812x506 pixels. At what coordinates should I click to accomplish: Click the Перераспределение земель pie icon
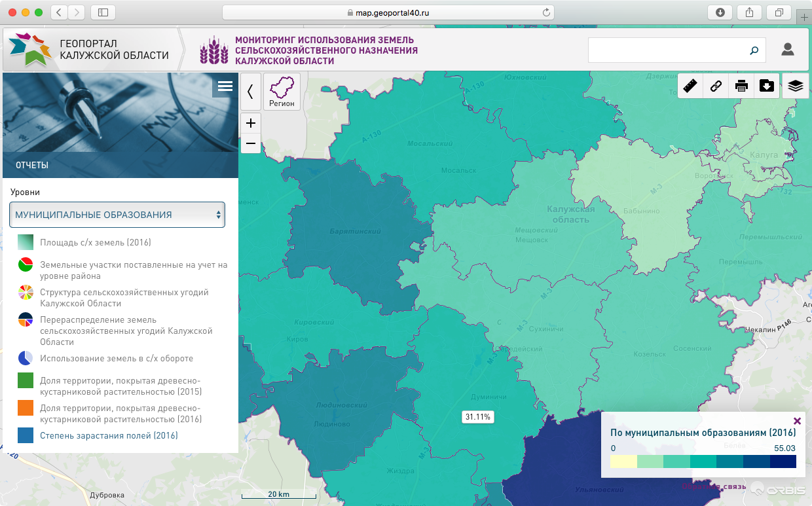pos(26,319)
